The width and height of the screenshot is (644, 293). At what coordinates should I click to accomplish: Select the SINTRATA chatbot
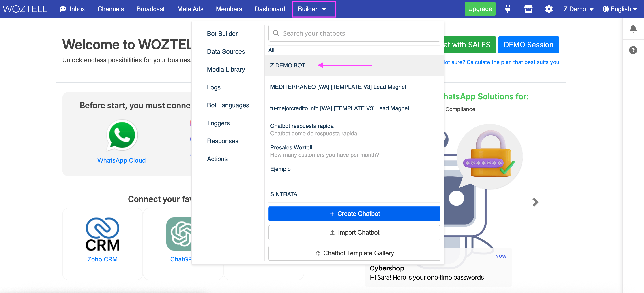pos(354,194)
